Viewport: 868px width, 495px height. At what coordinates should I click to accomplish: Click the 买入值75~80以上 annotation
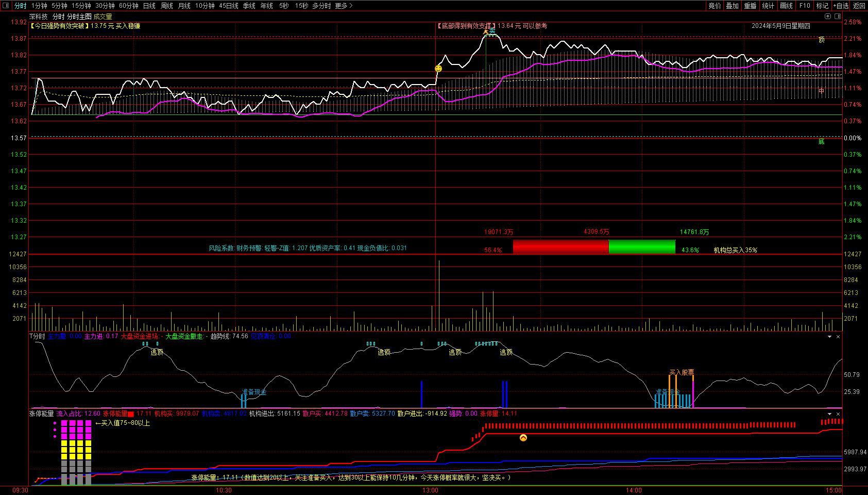123,423
